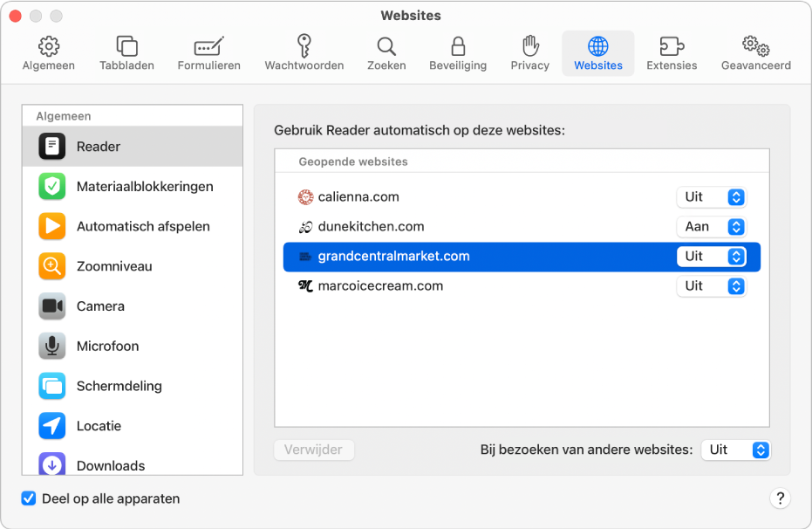Select the marcoicecream.com row text
The width and height of the screenshot is (812, 529).
(x=380, y=286)
